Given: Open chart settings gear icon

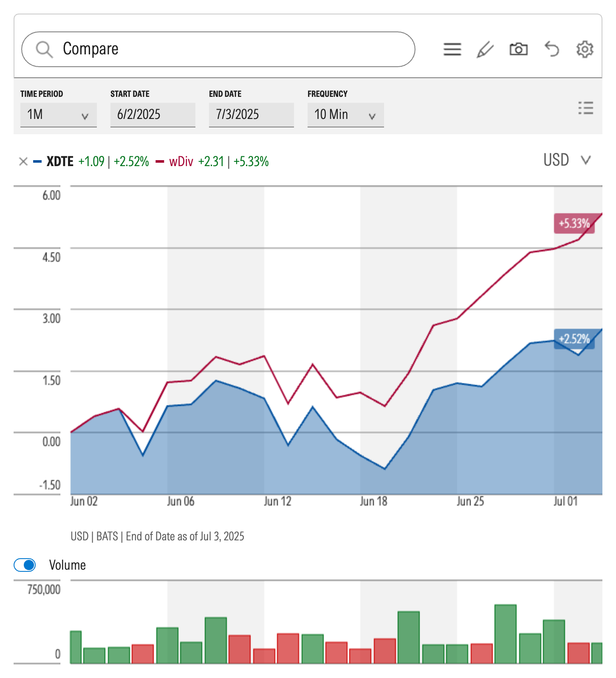Looking at the screenshot, I should click(x=585, y=49).
